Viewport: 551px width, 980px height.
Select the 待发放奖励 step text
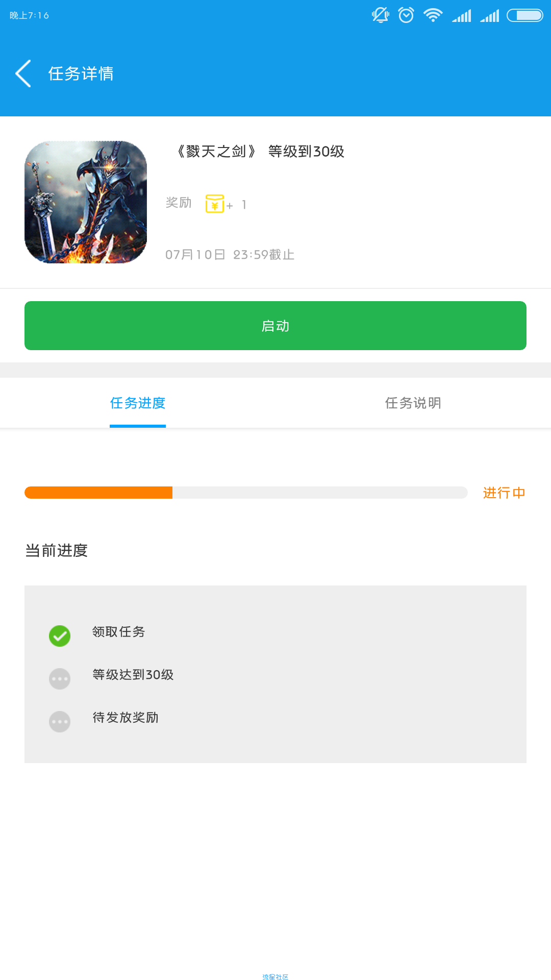tap(126, 718)
